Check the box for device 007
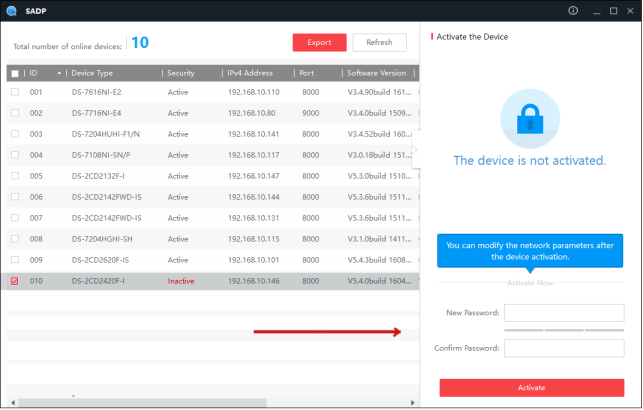The height and width of the screenshot is (410, 643). [15, 217]
